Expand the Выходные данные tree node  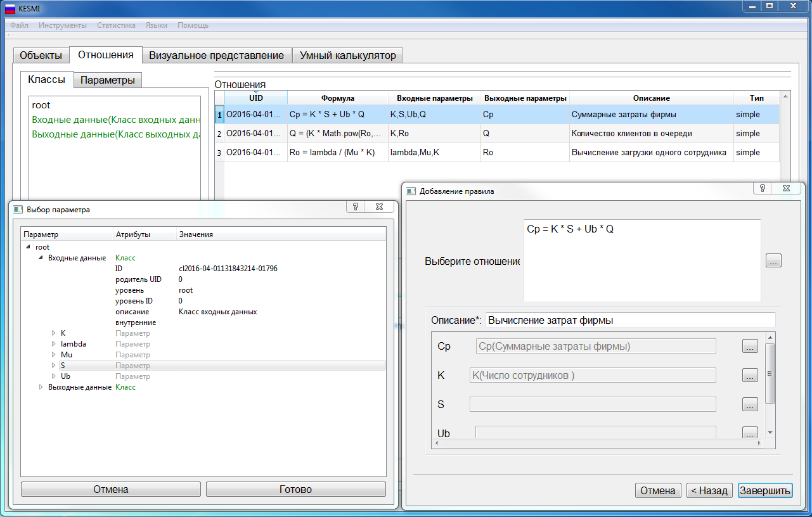[x=41, y=387]
